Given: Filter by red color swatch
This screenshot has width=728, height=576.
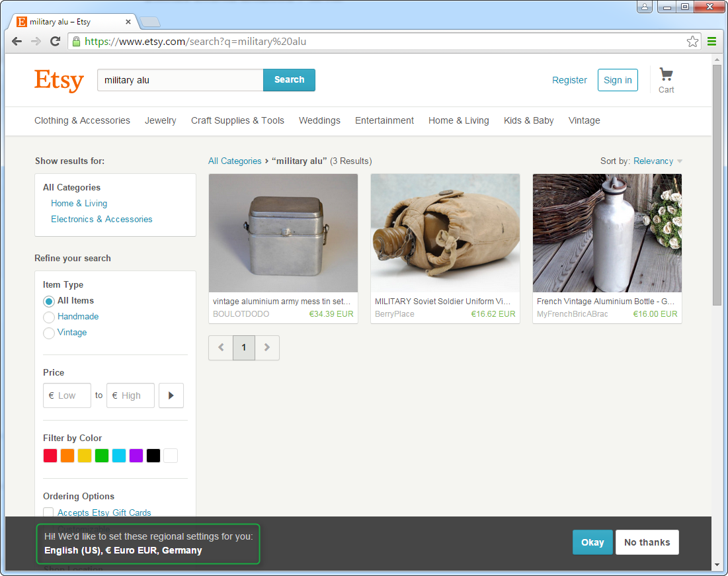Looking at the screenshot, I should [50, 456].
